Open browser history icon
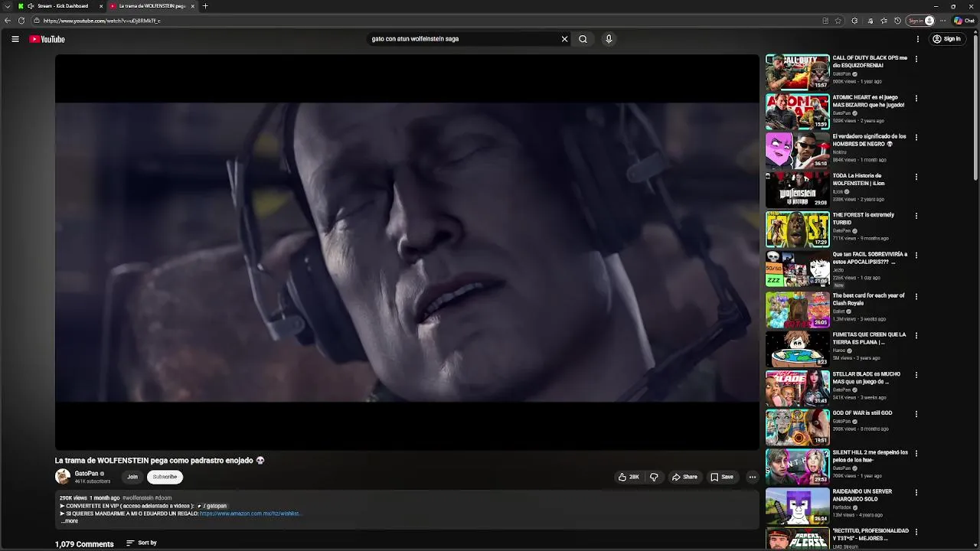Viewport: 980px width, 551px height. point(897,21)
